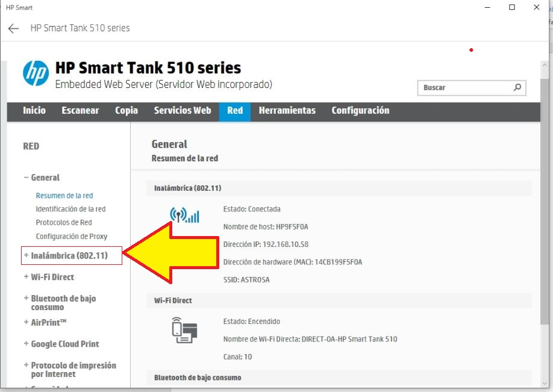Go to the Herramientas tab

[287, 111]
